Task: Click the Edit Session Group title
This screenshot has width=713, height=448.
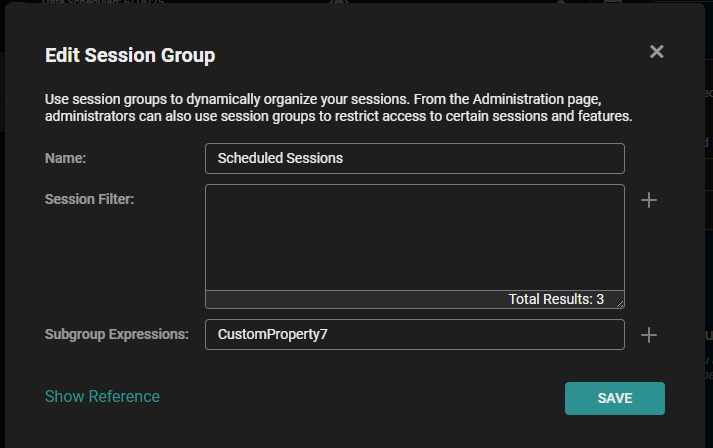Action: pyautogui.click(x=130, y=55)
